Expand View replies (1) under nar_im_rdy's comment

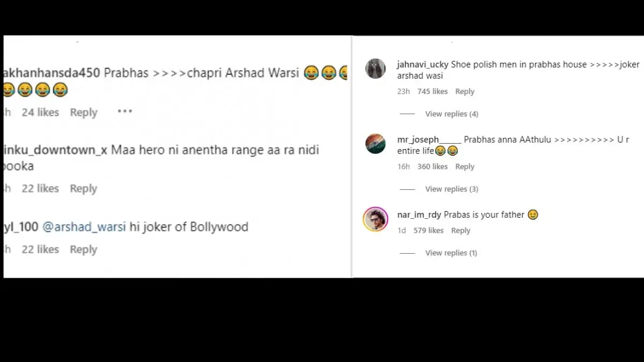tap(451, 253)
